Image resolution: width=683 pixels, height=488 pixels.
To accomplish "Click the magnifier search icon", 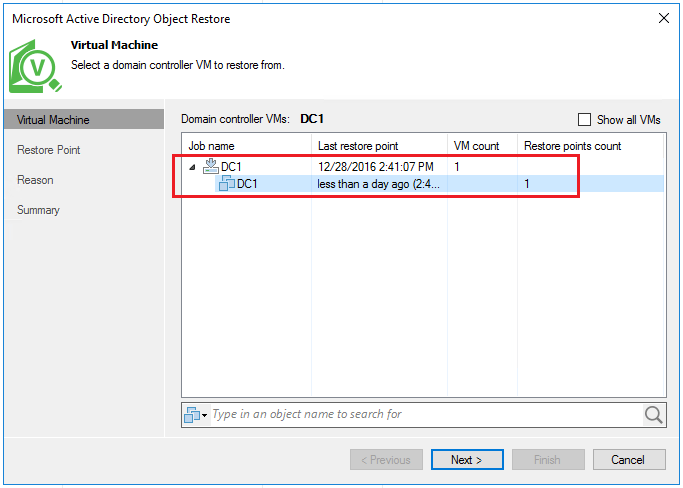I will [654, 414].
